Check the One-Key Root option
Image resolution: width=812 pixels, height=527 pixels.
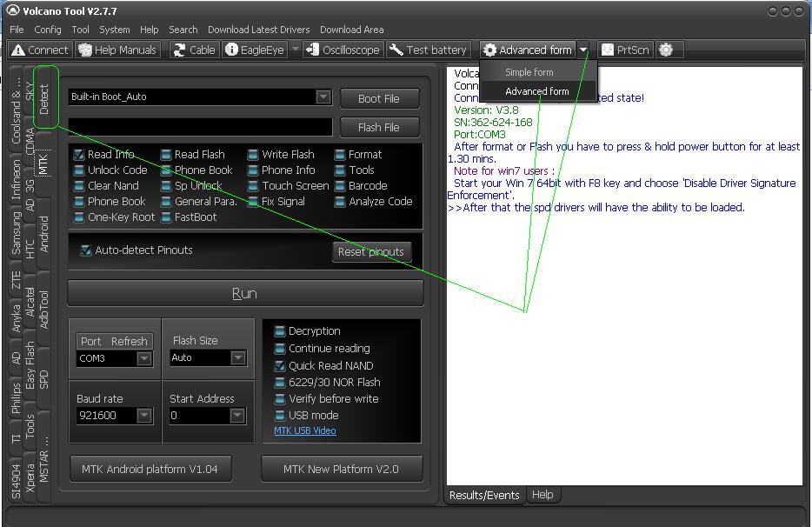click(x=79, y=217)
